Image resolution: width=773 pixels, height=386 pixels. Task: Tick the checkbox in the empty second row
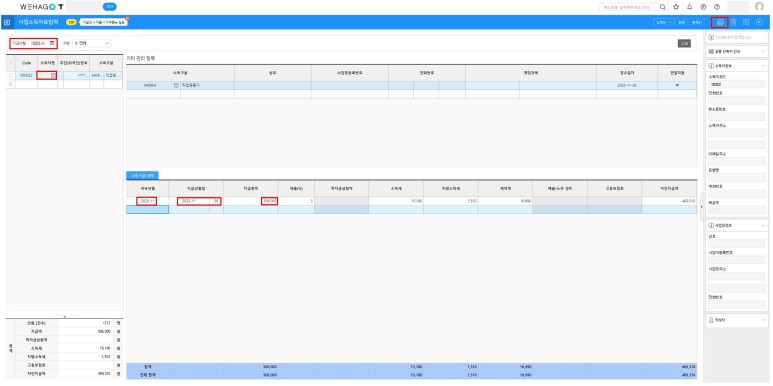coord(11,84)
